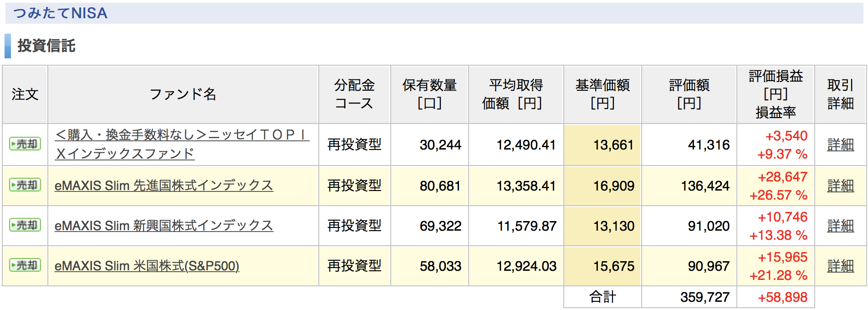This screenshot has height=310, width=868.
Task: Select the average cost 13,358.41
Action: point(526,186)
